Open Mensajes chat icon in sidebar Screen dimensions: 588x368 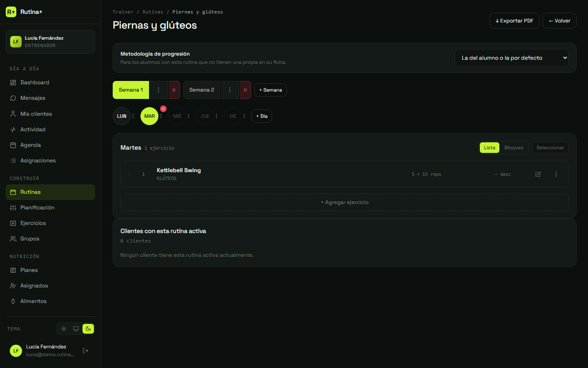[x=13, y=98]
